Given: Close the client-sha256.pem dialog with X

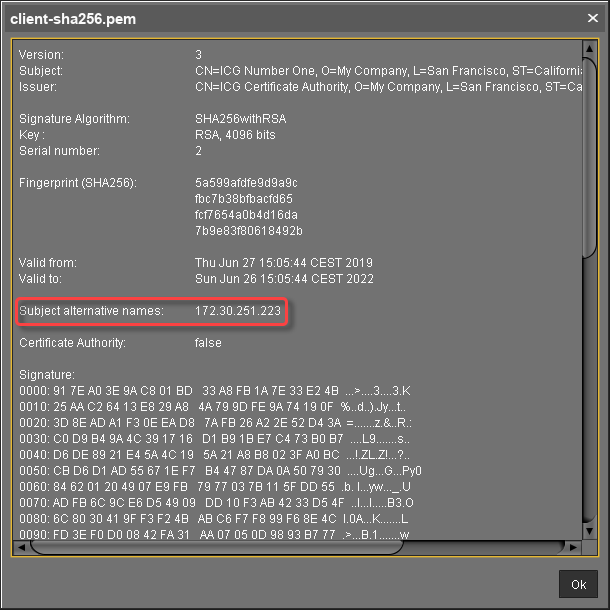Looking at the screenshot, I should tap(592, 18).
